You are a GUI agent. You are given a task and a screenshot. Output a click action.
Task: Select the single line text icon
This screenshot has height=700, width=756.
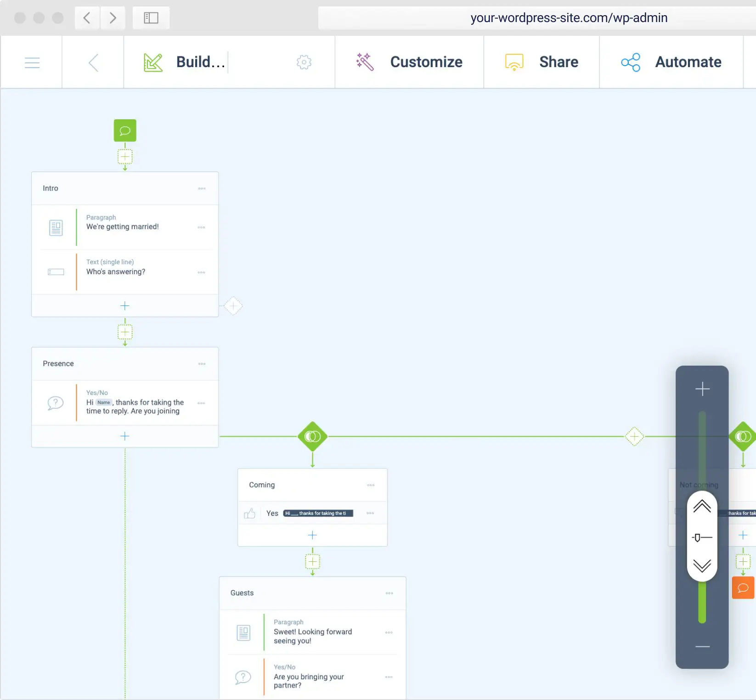click(56, 272)
